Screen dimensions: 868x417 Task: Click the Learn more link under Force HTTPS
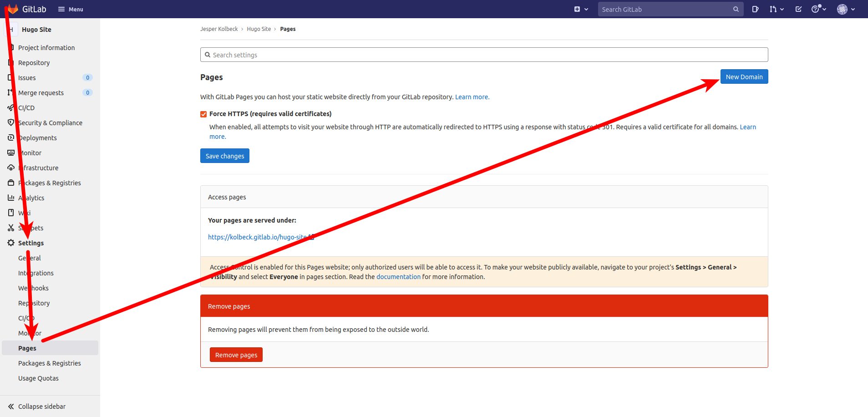pyautogui.click(x=748, y=127)
